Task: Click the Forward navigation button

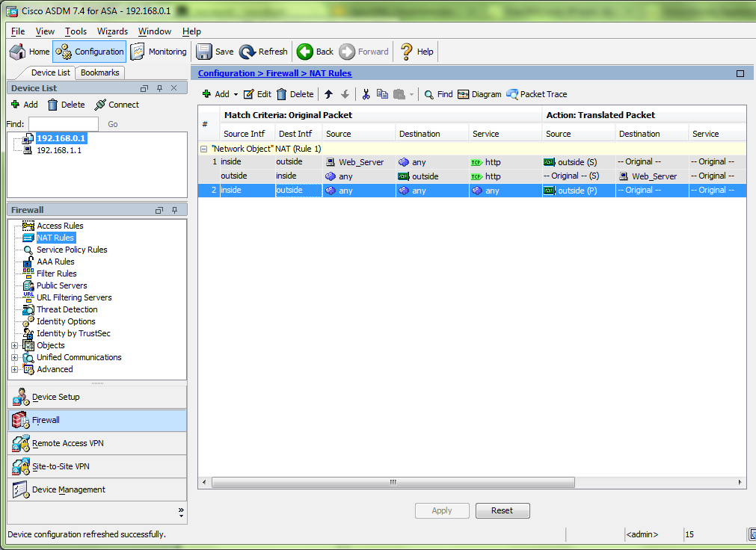Action: click(x=364, y=52)
